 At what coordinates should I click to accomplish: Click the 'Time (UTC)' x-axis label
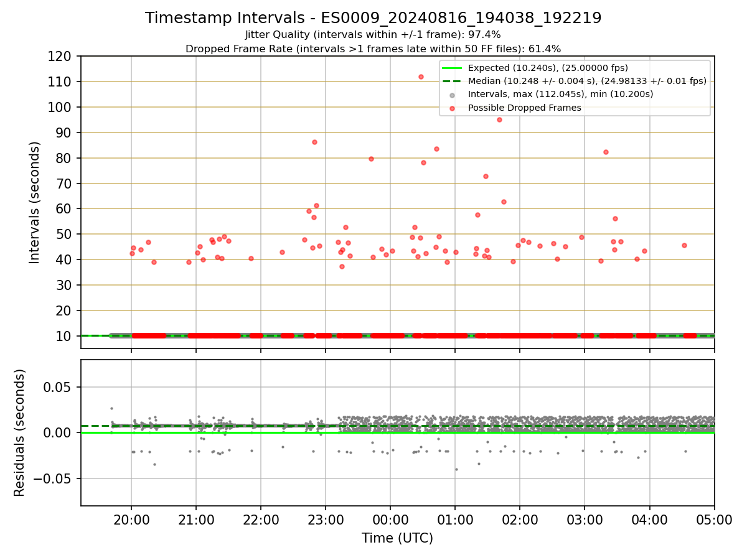click(397, 538)
